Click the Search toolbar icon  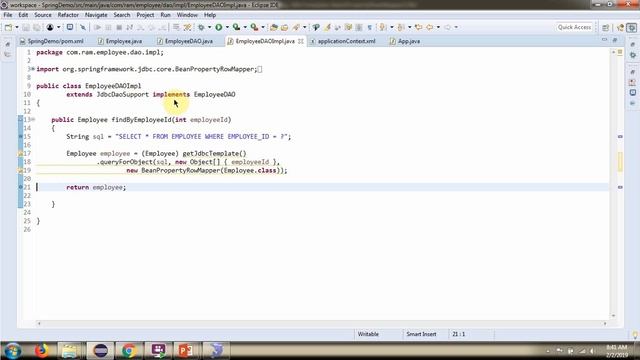pyautogui.click(x=296, y=27)
